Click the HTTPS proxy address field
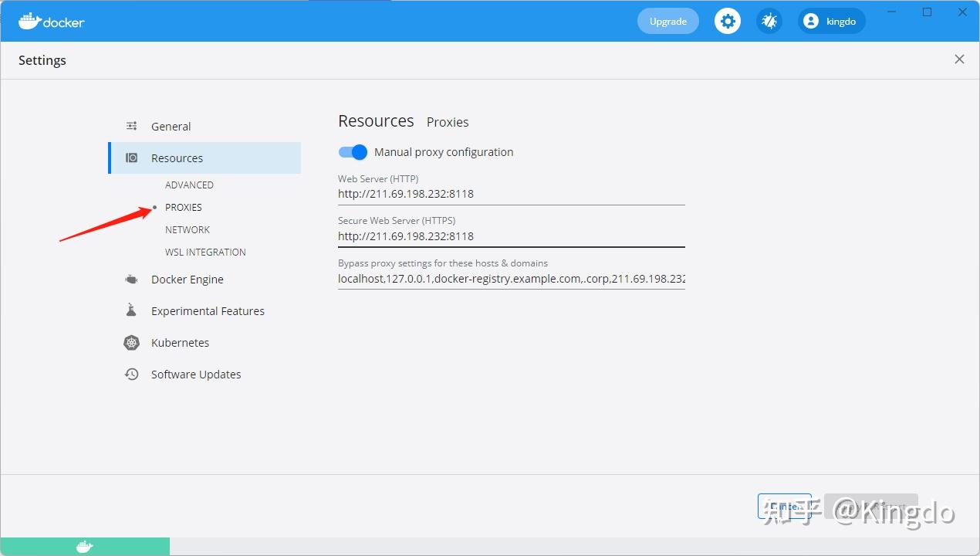Screen dimensions: 980x556 (x=511, y=236)
